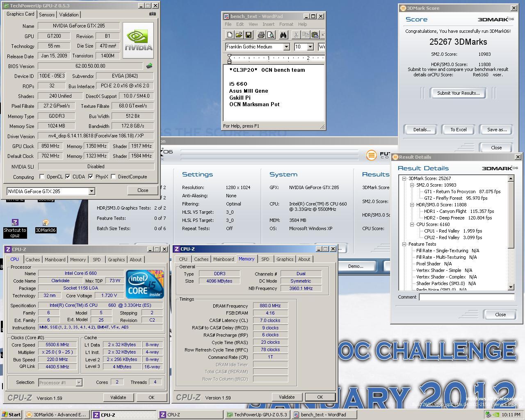Click the Paste clipboard icon in WordPad
This screenshot has height=420, width=525.
(x=315, y=35)
